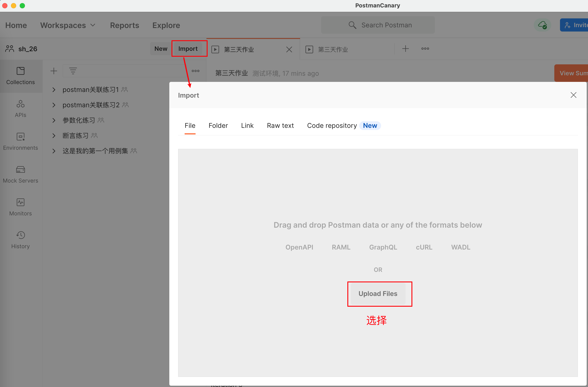The width and height of the screenshot is (588, 387).
Task: Close the Import dialog with the X
Action: [x=573, y=95]
